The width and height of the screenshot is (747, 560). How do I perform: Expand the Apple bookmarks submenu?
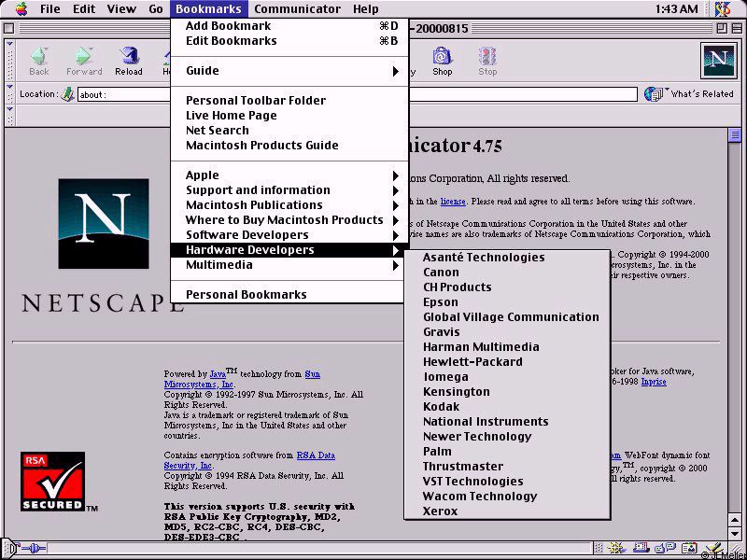tap(289, 175)
